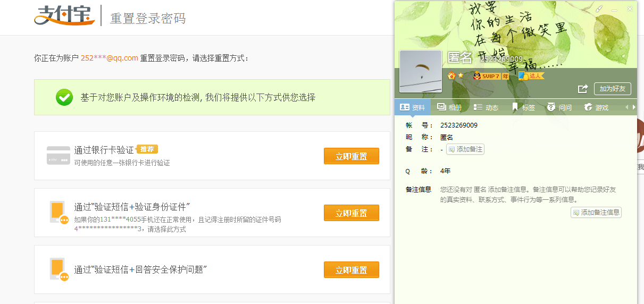Click the account 252***@qq.com text
This screenshot has height=304, width=644.
tap(110, 58)
